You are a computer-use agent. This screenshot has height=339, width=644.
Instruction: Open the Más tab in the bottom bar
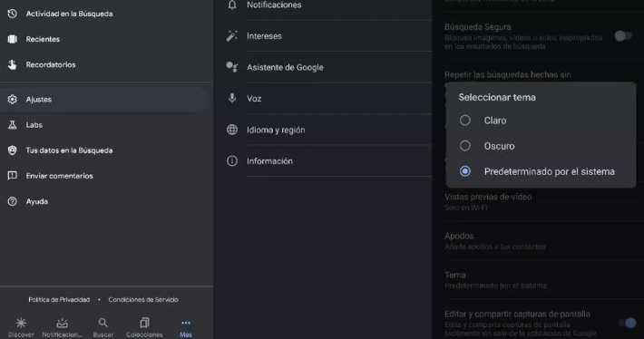(186, 327)
